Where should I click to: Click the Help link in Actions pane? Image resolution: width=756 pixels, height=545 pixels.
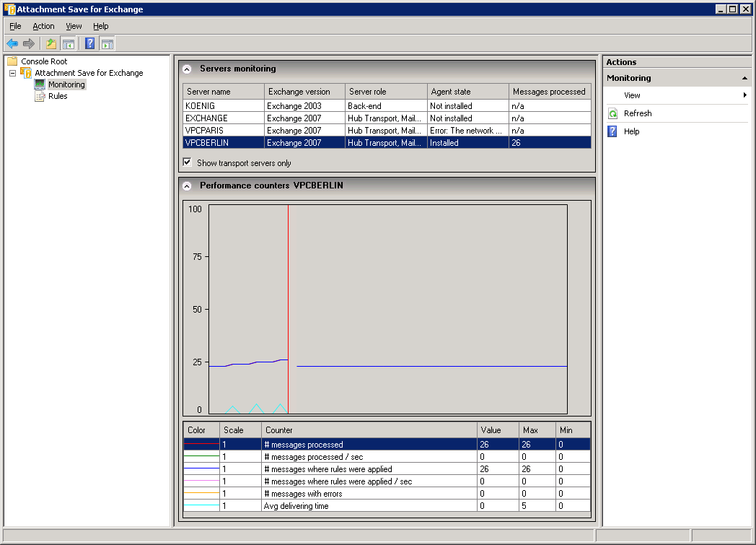coord(631,131)
